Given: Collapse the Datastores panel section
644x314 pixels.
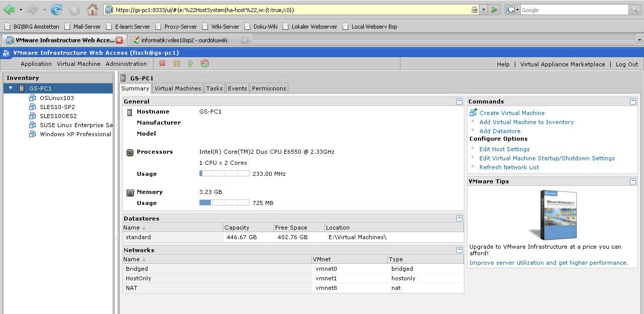Looking at the screenshot, I should tap(459, 218).
